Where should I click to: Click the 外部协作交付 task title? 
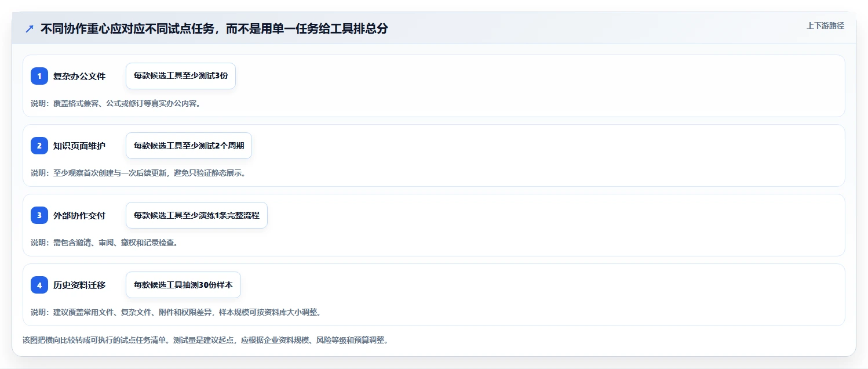pos(79,215)
